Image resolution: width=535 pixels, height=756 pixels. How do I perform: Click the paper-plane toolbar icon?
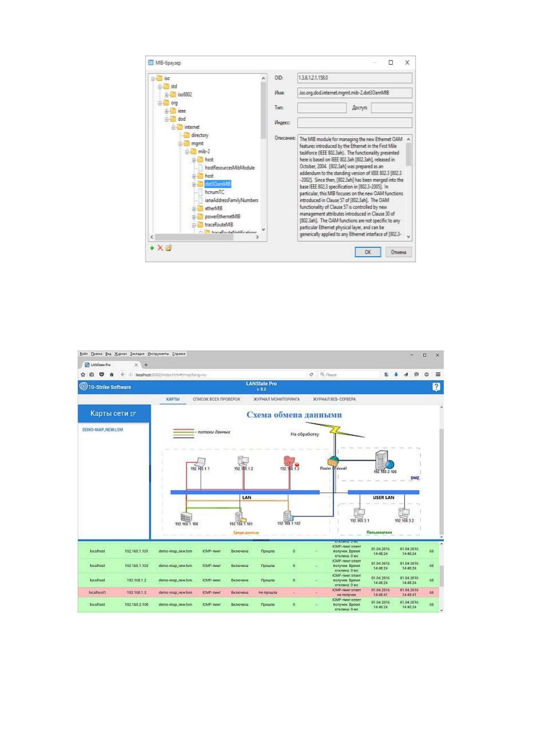pyautogui.click(x=406, y=374)
